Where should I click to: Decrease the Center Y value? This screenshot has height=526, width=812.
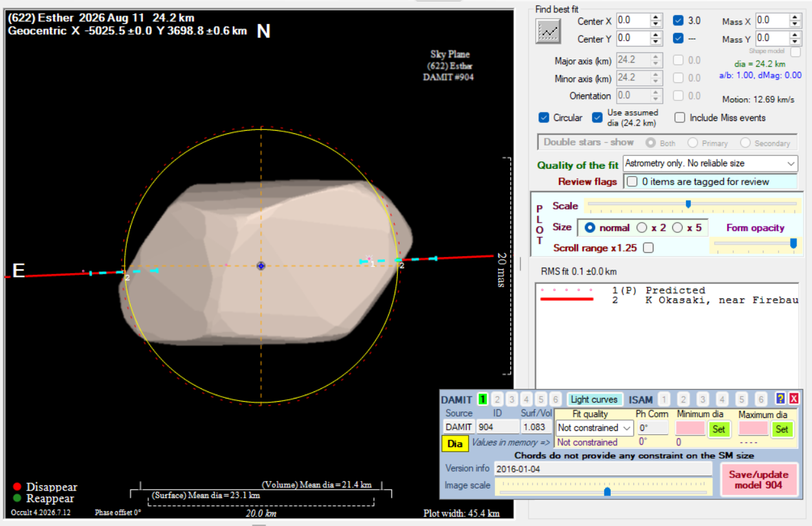click(656, 42)
